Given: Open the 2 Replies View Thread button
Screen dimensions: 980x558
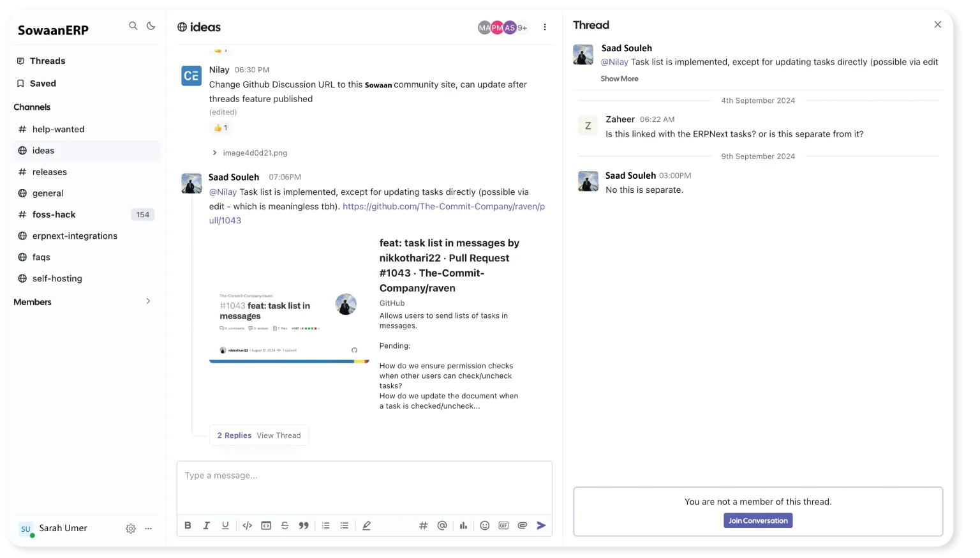Looking at the screenshot, I should pyautogui.click(x=259, y=435).
